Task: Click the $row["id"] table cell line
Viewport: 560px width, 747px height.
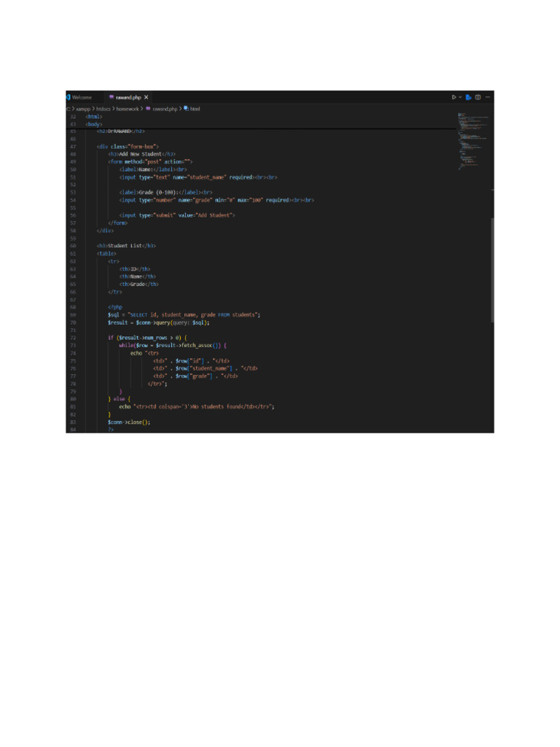Action: tap(191, 361)
